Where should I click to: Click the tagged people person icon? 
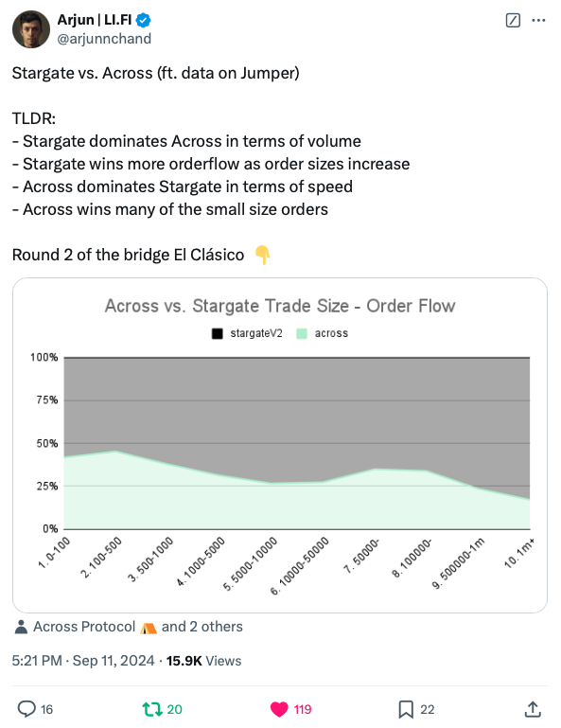pos(21,627)
